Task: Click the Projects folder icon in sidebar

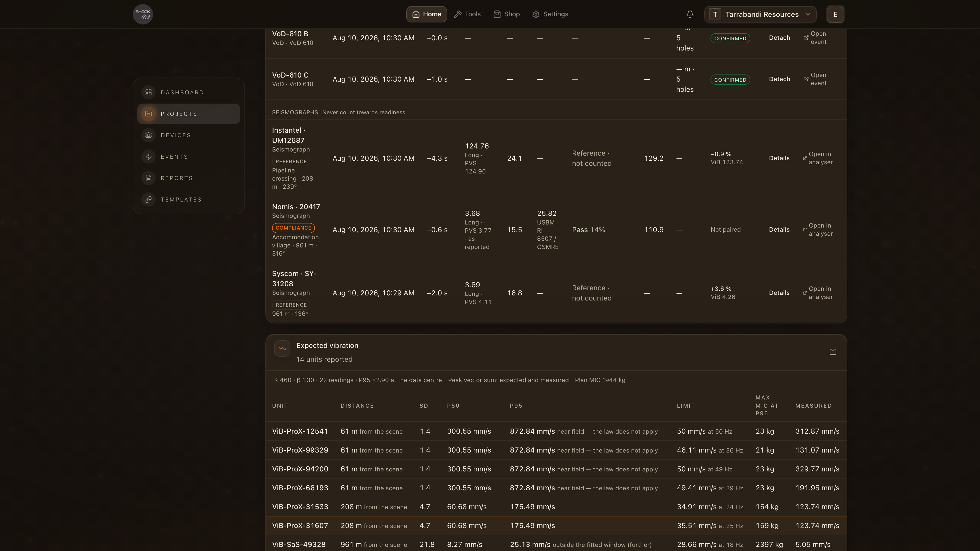Action: [x=148, y=114]
